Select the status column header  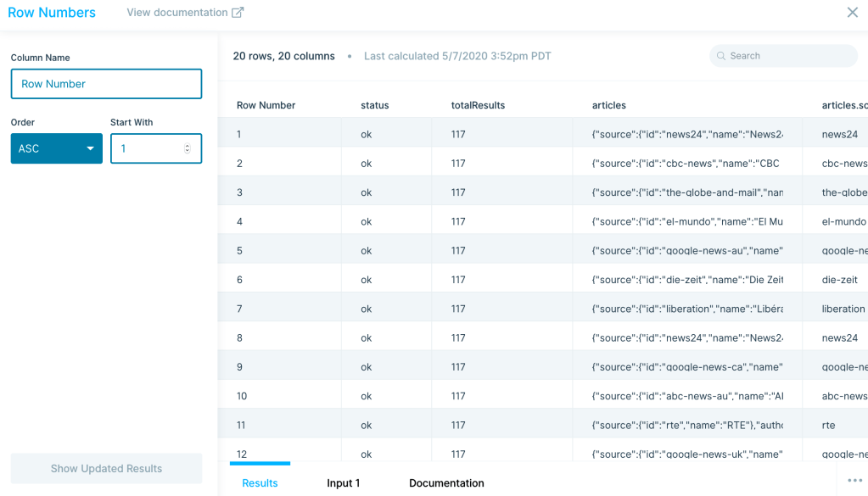pos(374,105)
